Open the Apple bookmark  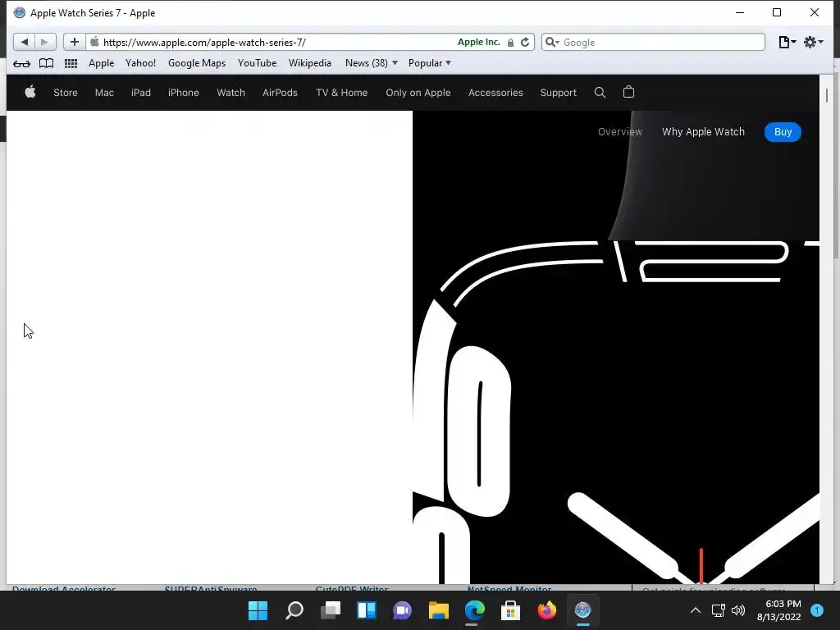pos(101,63)
